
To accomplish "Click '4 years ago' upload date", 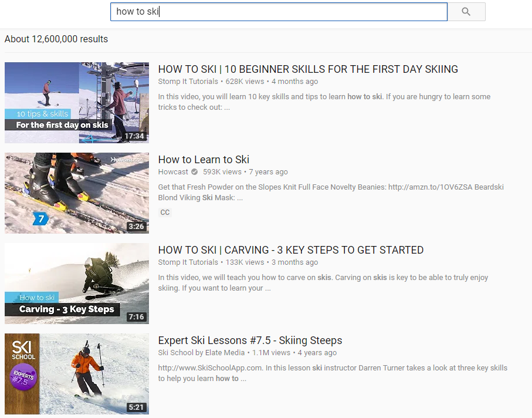I will pyautogui.click(x=317, y=352).
